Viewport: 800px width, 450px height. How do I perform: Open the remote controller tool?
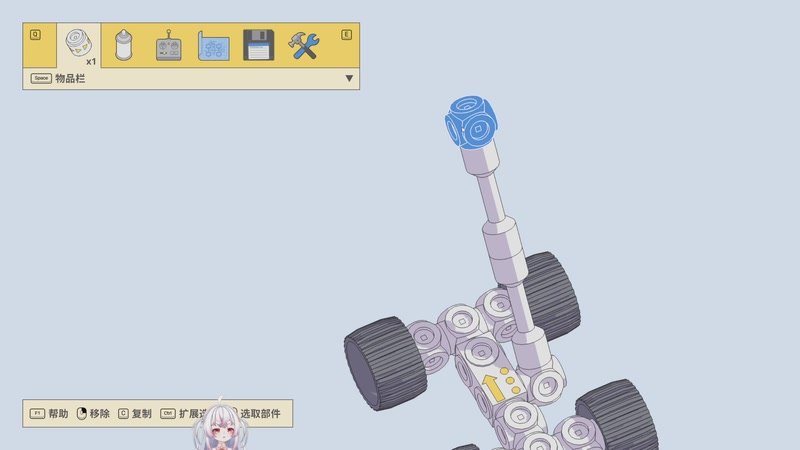[168, 45]
